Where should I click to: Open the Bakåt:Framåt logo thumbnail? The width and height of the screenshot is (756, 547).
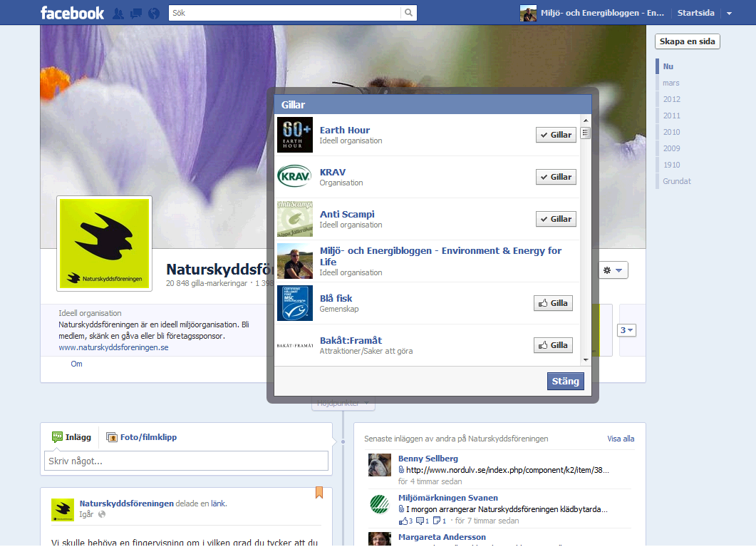(x=295, y=345)
